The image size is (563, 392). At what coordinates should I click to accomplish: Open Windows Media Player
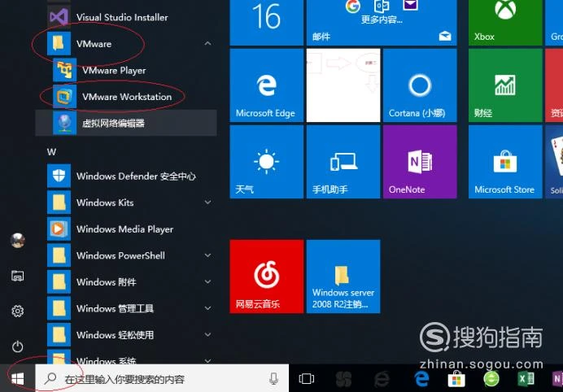click(124, 229)
